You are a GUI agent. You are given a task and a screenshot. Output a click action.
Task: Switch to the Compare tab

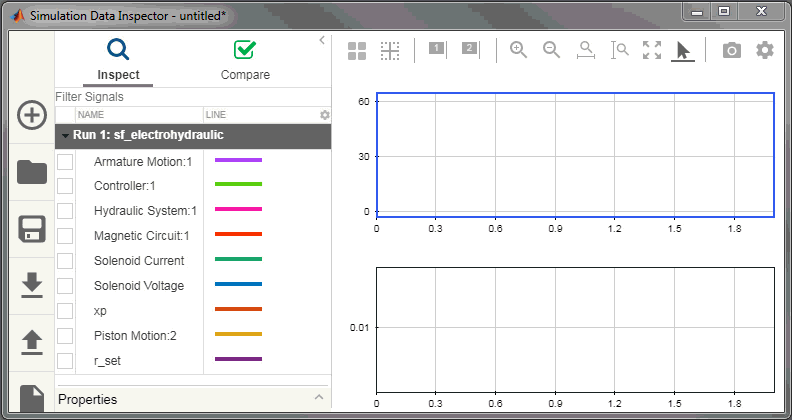pyautogui.click(x=244, y=60)
